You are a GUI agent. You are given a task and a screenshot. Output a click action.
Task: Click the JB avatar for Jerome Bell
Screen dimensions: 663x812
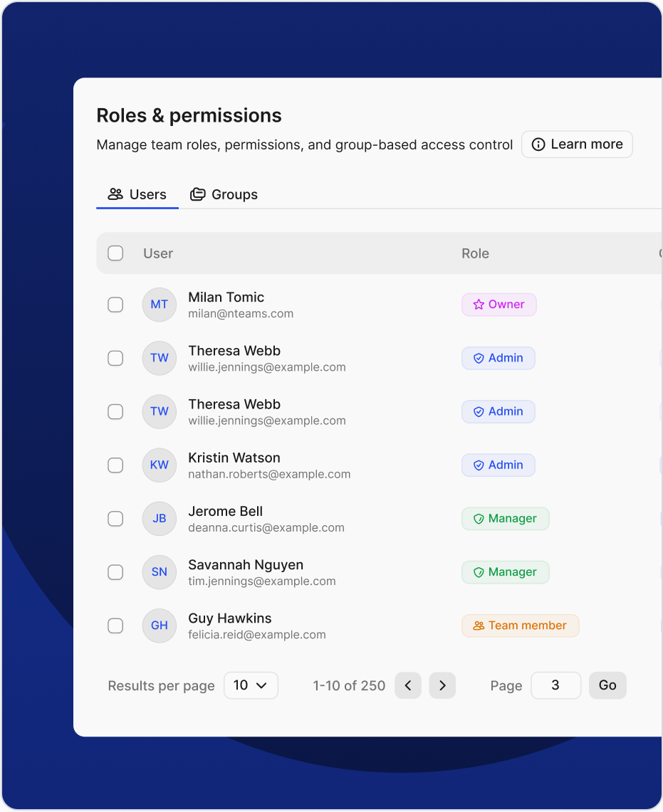(x=159, y=519)
